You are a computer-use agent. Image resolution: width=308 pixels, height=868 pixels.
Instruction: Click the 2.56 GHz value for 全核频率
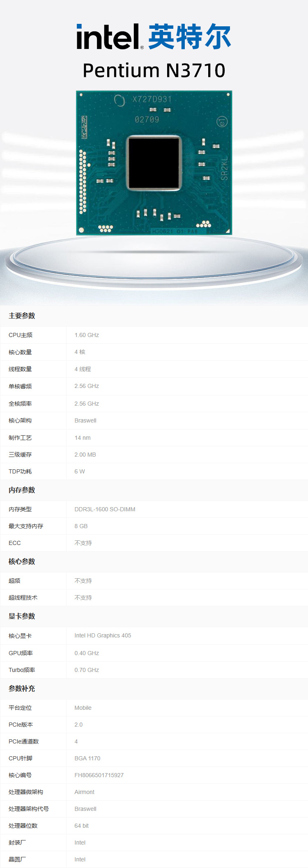[x=87, y=404]
